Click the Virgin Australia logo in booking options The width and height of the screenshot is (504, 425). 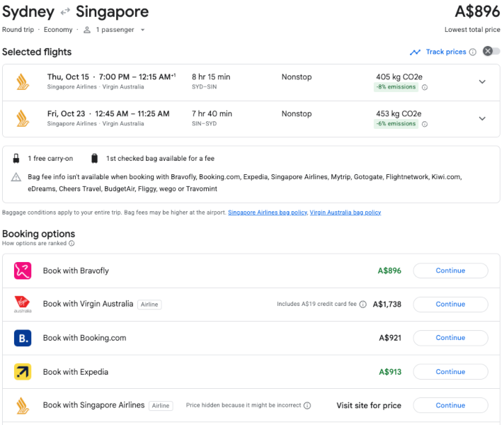pos(23,305)
